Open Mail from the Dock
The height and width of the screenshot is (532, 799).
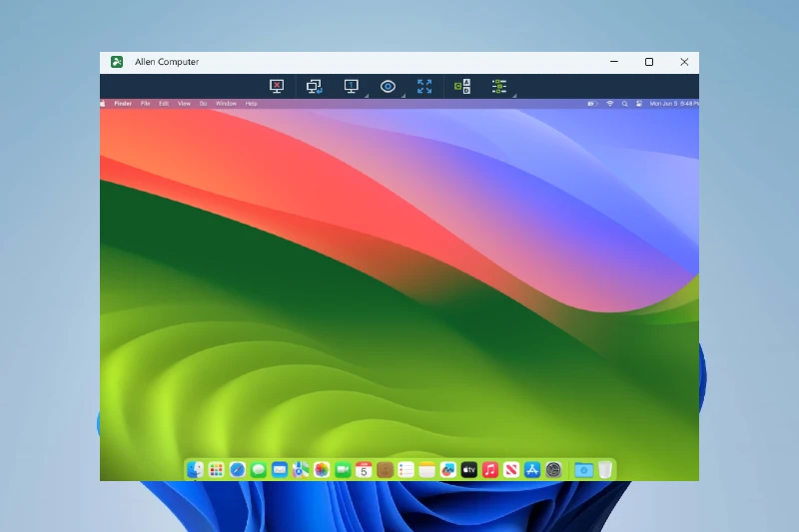coord(280,470)
